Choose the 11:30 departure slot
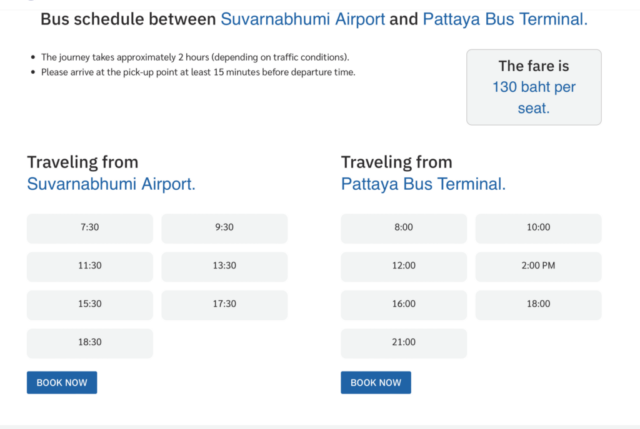This screenshot has width=640, height=429. [x=90, y=267]
